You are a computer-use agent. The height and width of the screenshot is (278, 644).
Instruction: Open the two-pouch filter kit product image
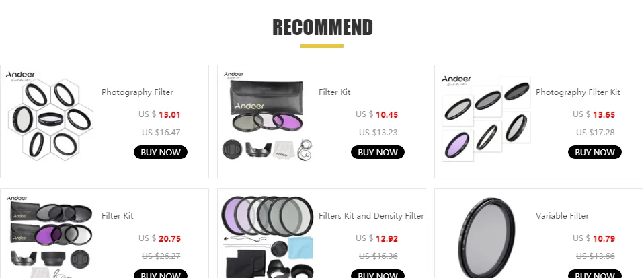50,236
